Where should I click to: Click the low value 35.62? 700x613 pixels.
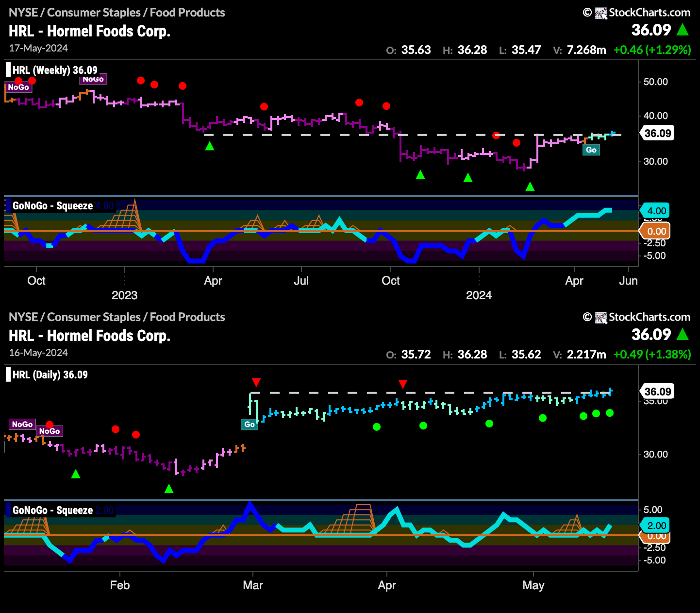click(x=526, y=355)
